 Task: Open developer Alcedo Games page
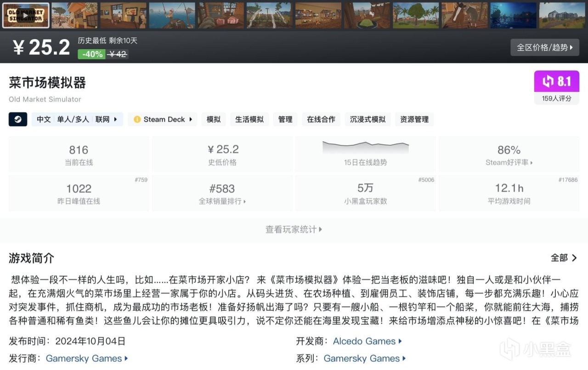[367, 341]
